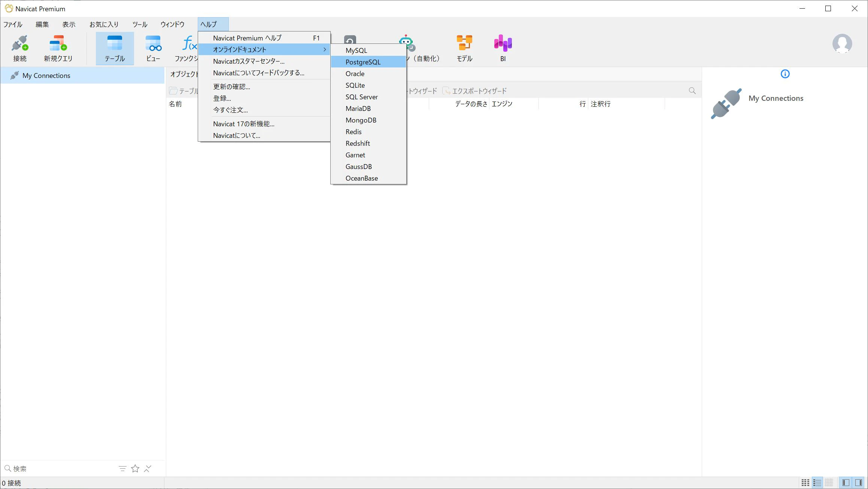
Task: Click the connection filter icon
Action: click(122, 468)
